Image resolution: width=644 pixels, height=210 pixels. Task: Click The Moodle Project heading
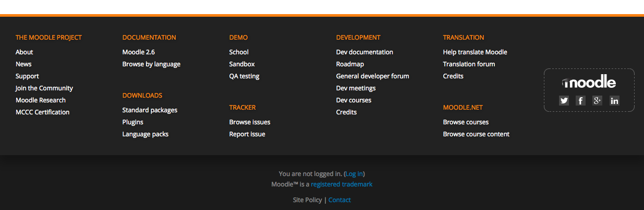coord(48,38)
